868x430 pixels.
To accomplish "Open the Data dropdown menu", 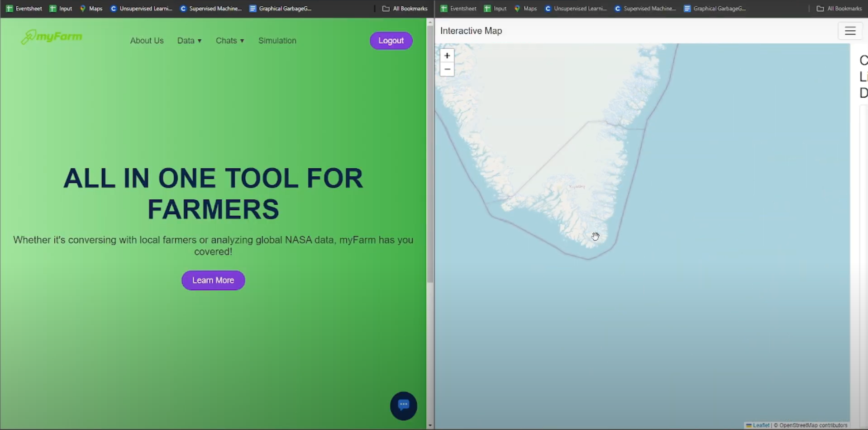I will (189, 40).
